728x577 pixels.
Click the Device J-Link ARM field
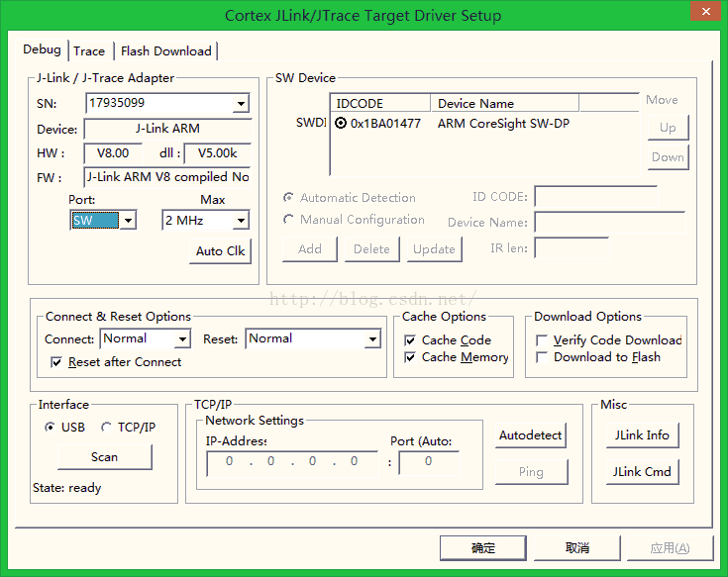tap(167, 129)
